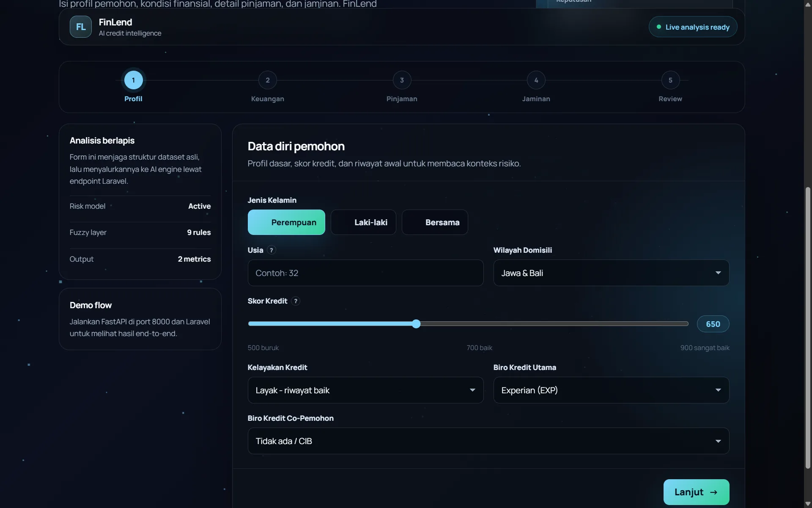Screen dimensions: 812x508
Task: Select Perempuan gender option
Action: click(x=286, y=222)
